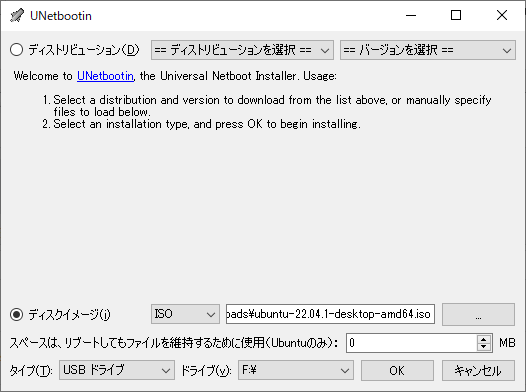Decrease persistent space with down stepper arrow
This screenshot has width=526, height=392.
point(484,347)
